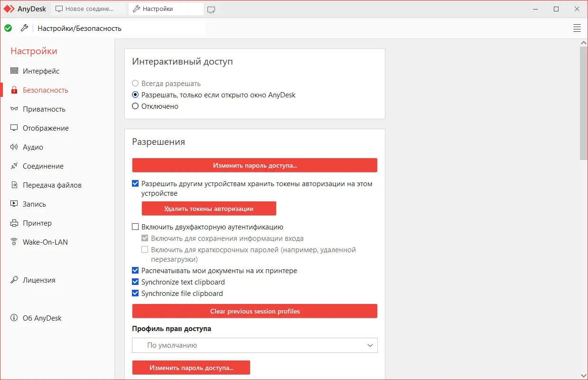The image size is (588, 380).
Task: Toggle Включить для сохранения информации входа
Action: click(x=145, y=238)
